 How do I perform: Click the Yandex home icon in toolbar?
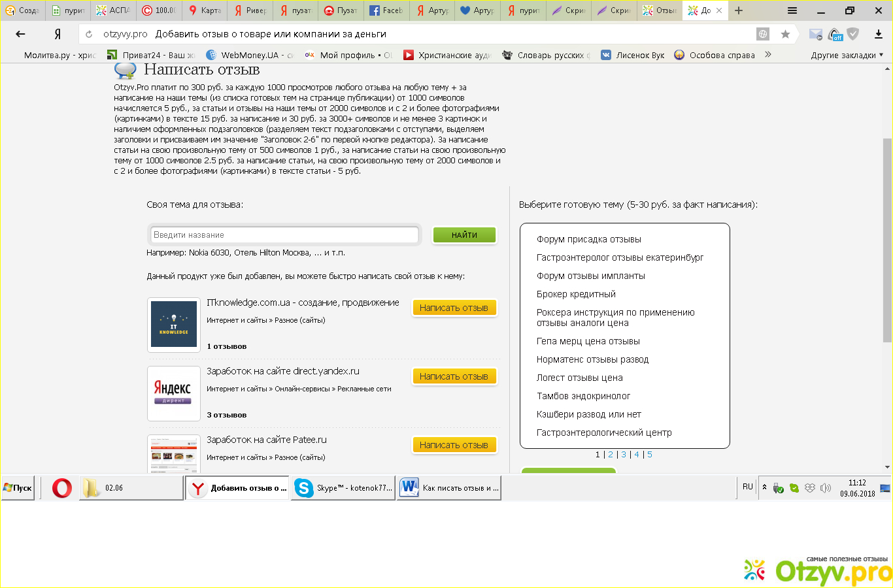click(58, 34)
